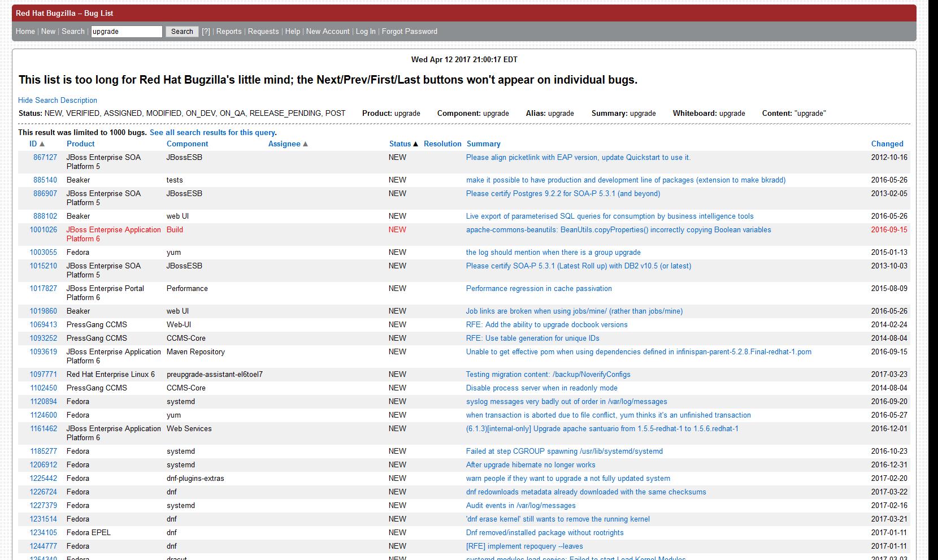Open bug 867127
This screenshot has width=938, height=560.
45,158
